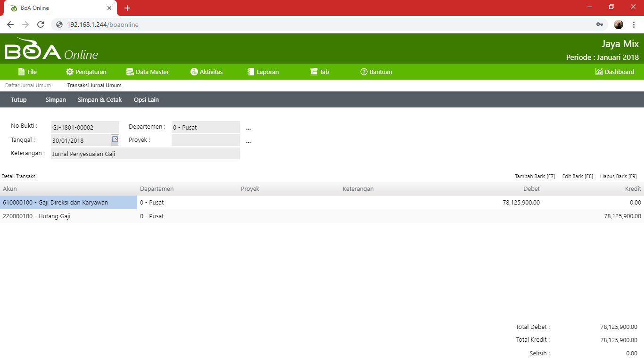Click Simpan & Cetak button

coord(99,100)
